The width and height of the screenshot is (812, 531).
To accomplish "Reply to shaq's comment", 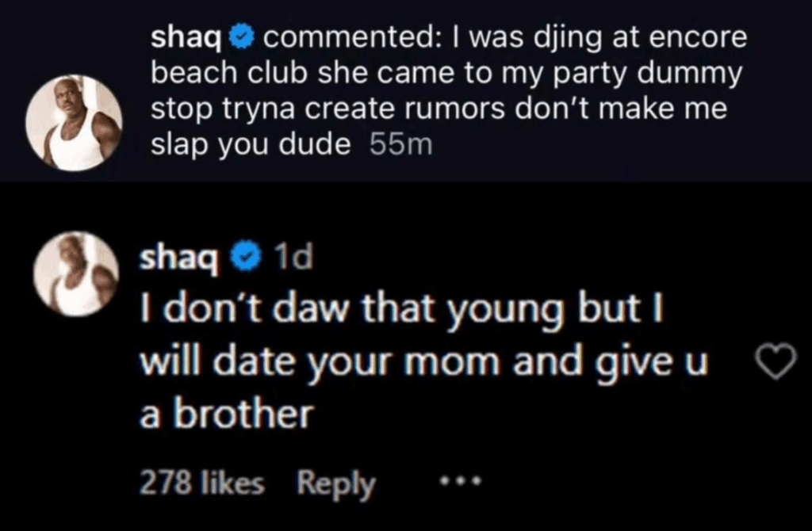I will pyautogui.click(x=335, y=483).
